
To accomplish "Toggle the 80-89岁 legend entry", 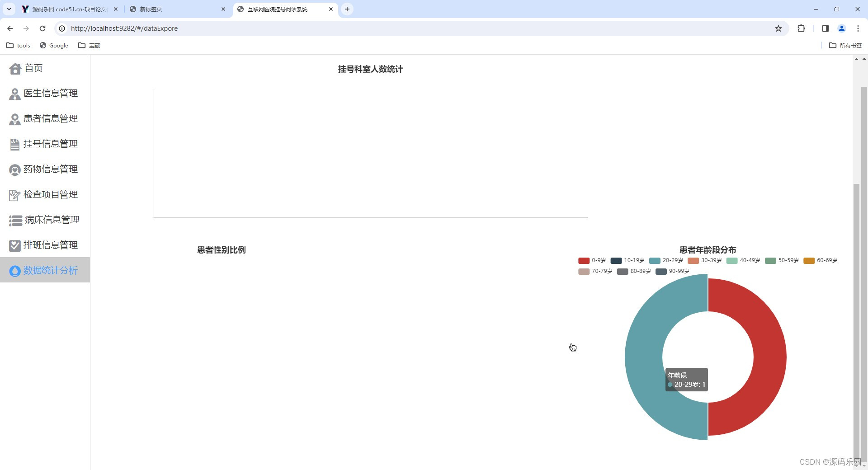I will (x=634, y=272).
